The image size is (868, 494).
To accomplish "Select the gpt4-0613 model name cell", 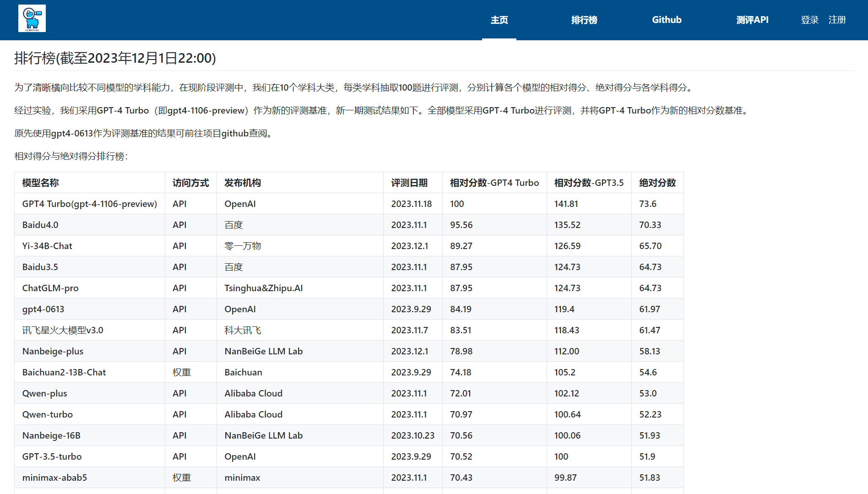I will [x=90, y=309].
